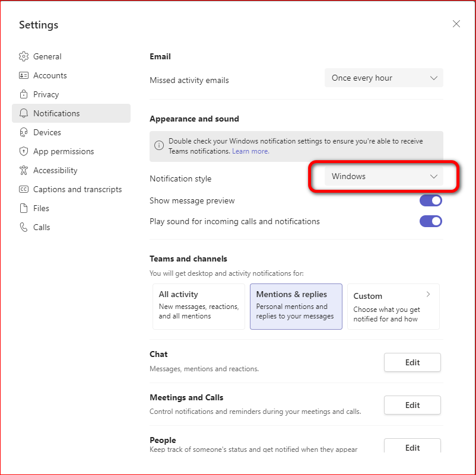476x475 pixels.
Task: Edit Chat notification settings
Action: tap(412, 362)
